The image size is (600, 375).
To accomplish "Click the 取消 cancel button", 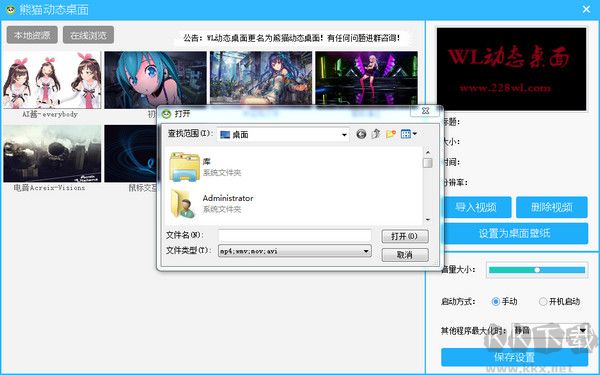I will 405,255.
